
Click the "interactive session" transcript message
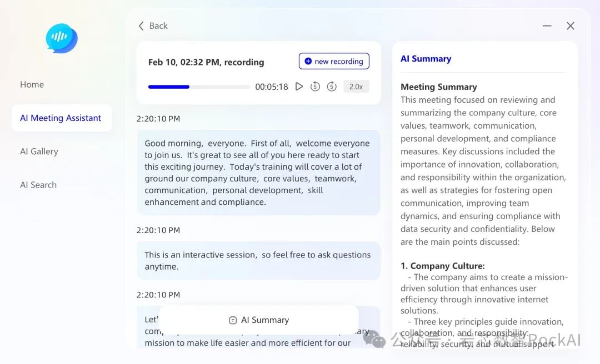tap(258, 261)
